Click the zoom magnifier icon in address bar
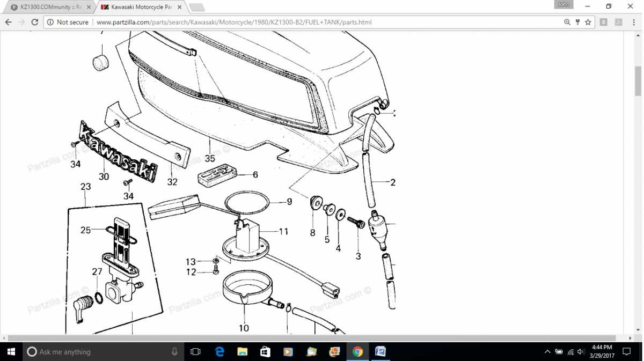This screenshot has height=361, width=644. coord(567,22)
